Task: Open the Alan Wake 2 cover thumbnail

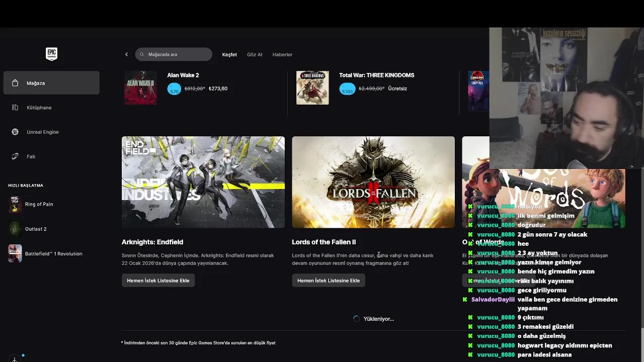Action: pyautogui.click(x=140, y=87)
